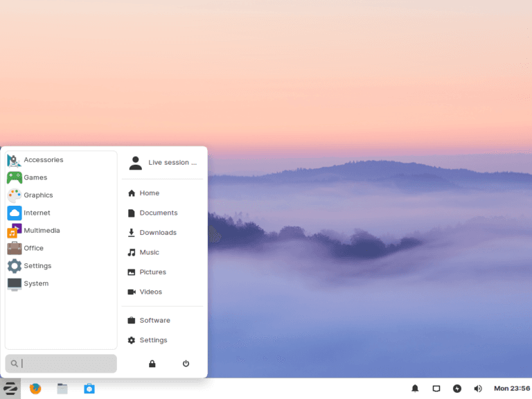Click the lock screen icon
Viewport: 532px width, 399px height.
152,364
